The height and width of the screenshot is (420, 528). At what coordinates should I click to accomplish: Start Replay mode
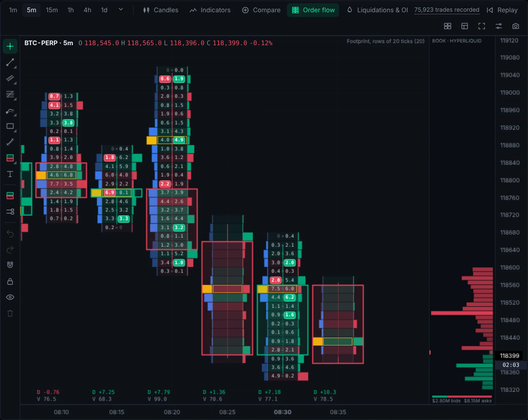[x=502, y=10]
